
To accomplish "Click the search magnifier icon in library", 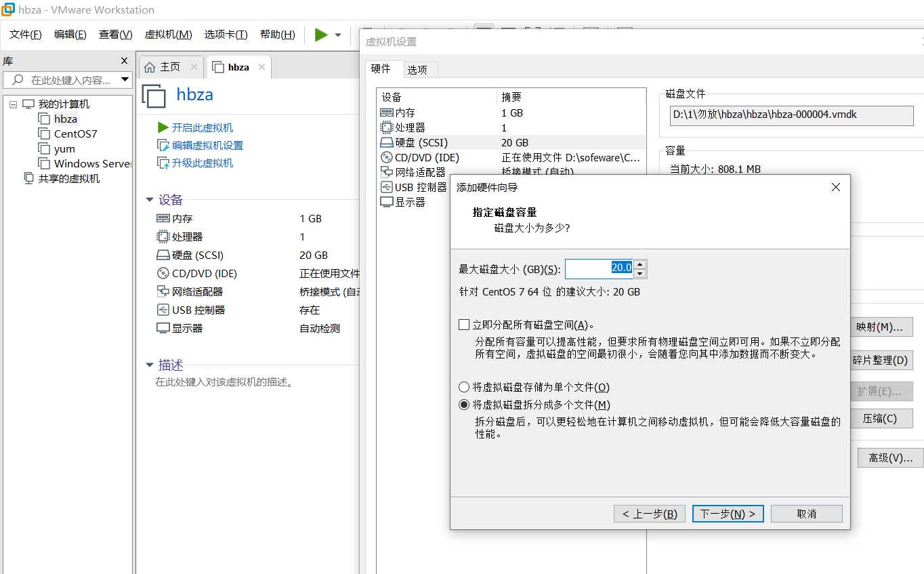I will (x=18, y=80).
